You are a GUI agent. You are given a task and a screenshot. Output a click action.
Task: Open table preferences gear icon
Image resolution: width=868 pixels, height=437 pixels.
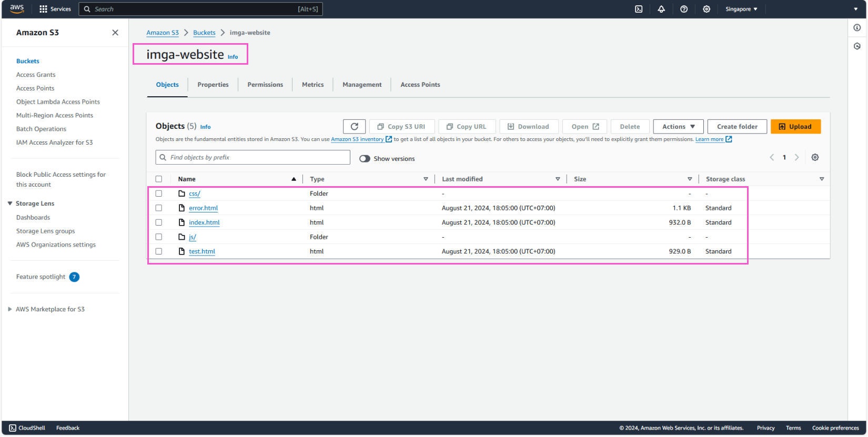tap(815, 157)
